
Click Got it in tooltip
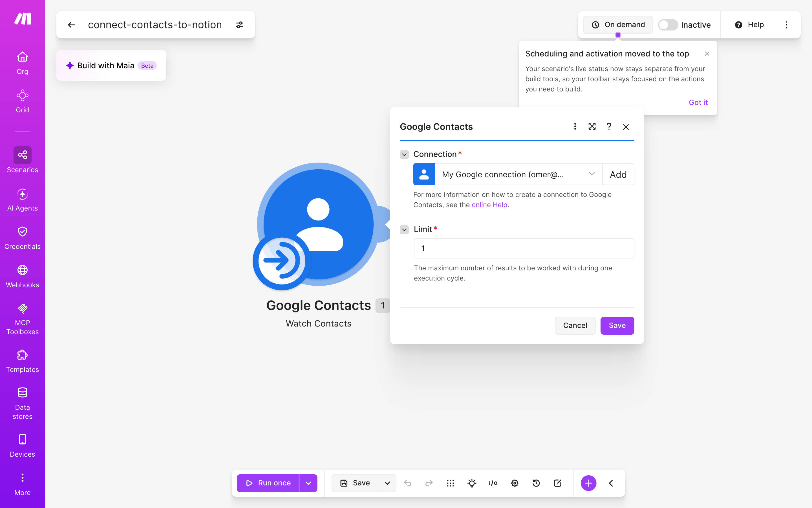pyautogui.click(x=698, y=102)
